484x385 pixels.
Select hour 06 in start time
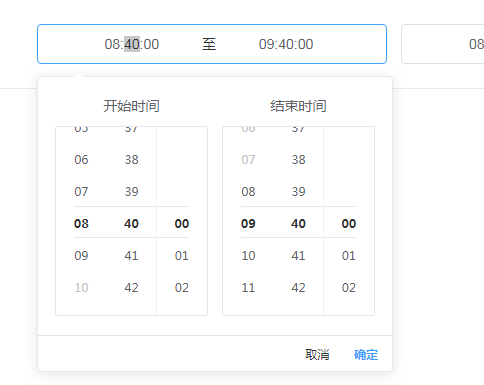pos(81,160)
